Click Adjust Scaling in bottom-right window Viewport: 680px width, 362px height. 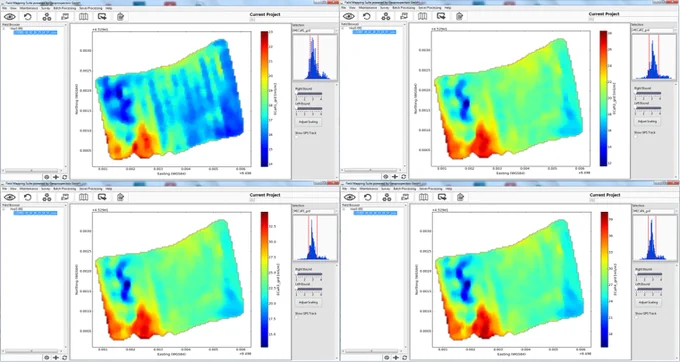(x=648, y=302)
